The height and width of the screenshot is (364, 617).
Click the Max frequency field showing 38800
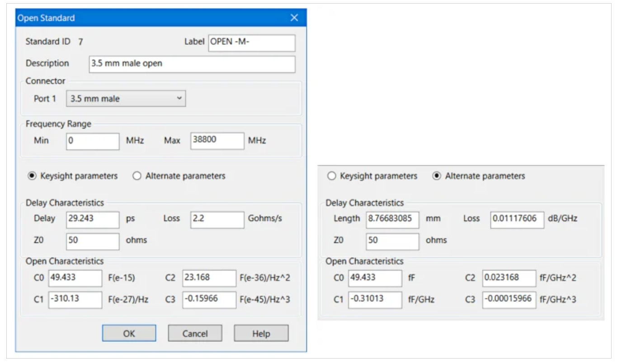[217, 141]
